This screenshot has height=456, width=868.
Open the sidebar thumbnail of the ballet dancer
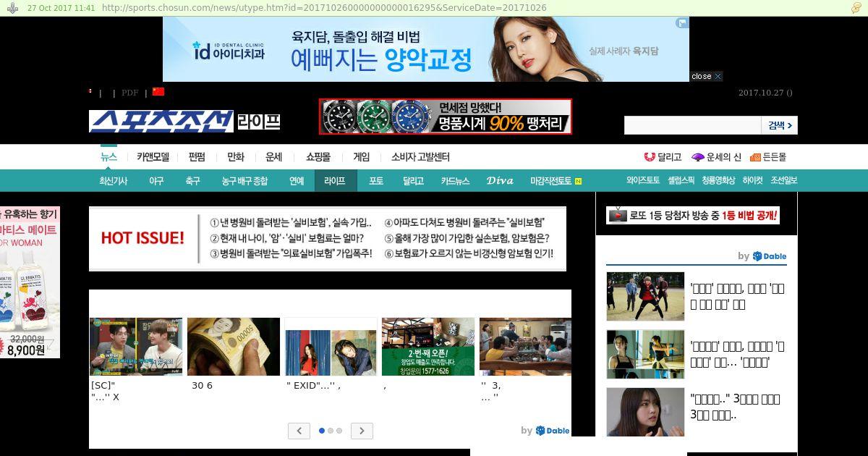(645, 354)
